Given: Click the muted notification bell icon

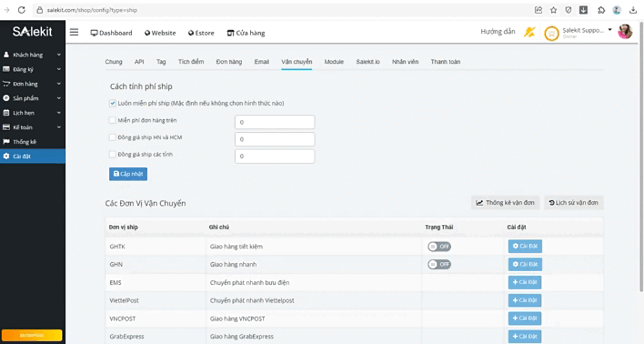Looking at the screenshot, I should (529, 32).
